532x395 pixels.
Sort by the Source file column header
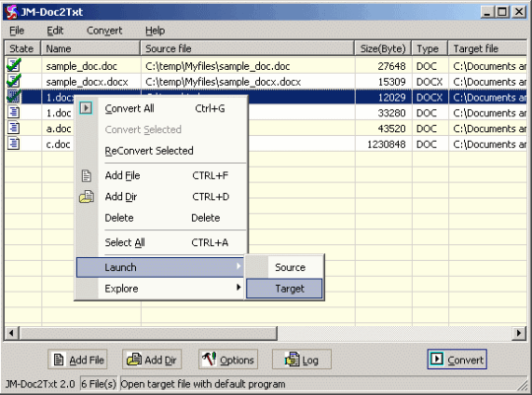point(247,48)
